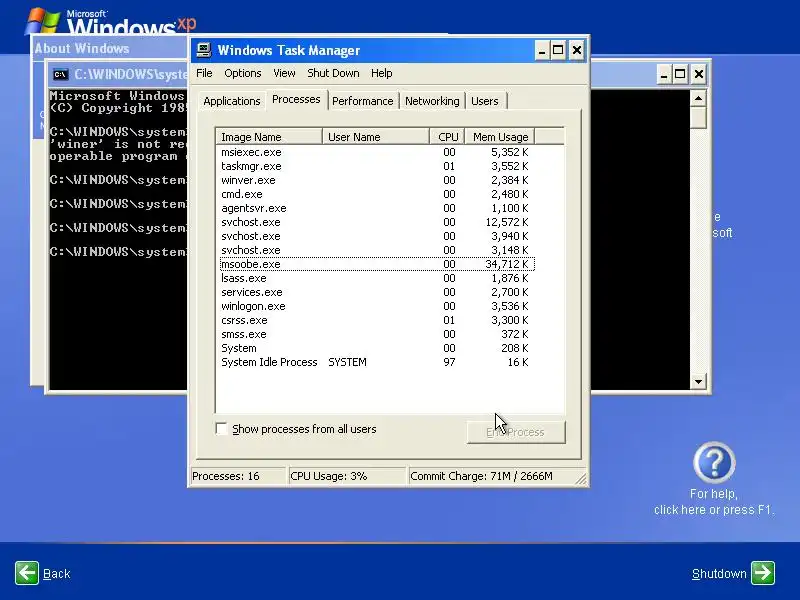Click the command prompt window icon
800x600 pixels.
click(x=60, y=74)
